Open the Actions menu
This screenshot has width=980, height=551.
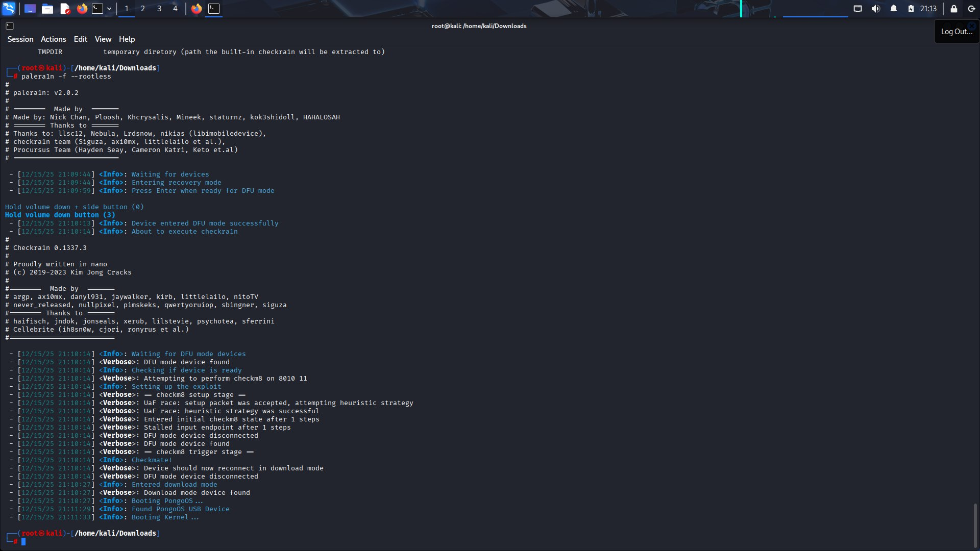coord(54,39)
